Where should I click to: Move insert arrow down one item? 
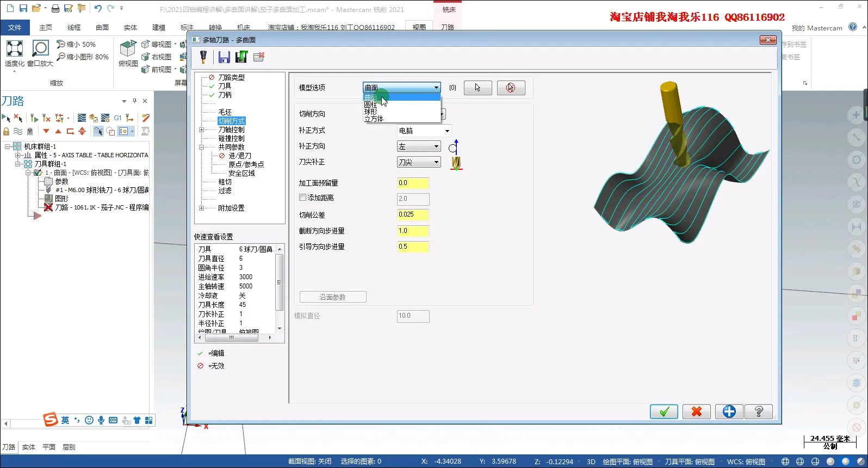[x=46, y=131]
